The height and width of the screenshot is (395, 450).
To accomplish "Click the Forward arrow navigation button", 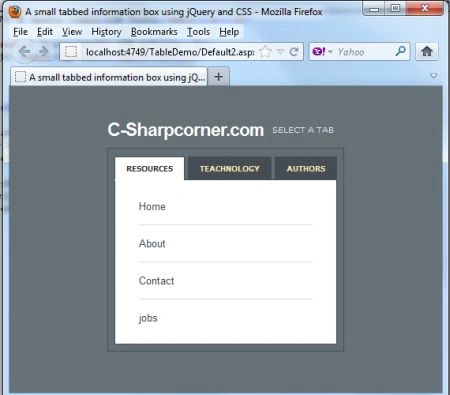I will click(x=43, y=51).
